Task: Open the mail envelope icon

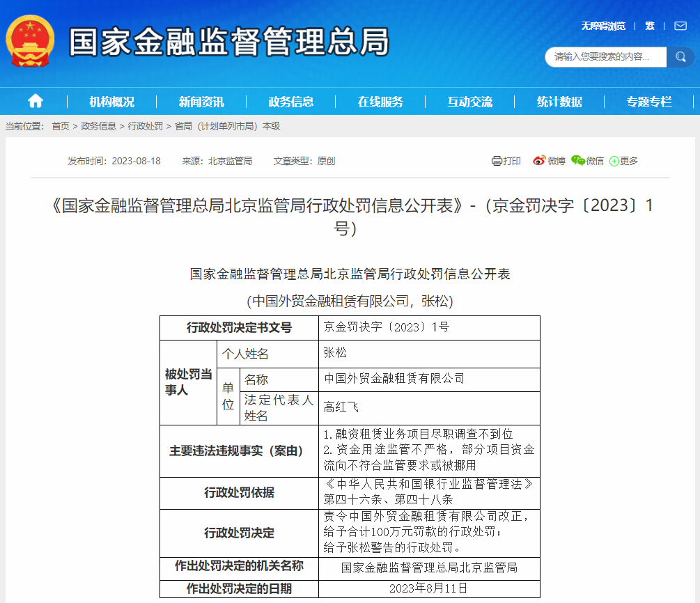Action: coord(679,26)
